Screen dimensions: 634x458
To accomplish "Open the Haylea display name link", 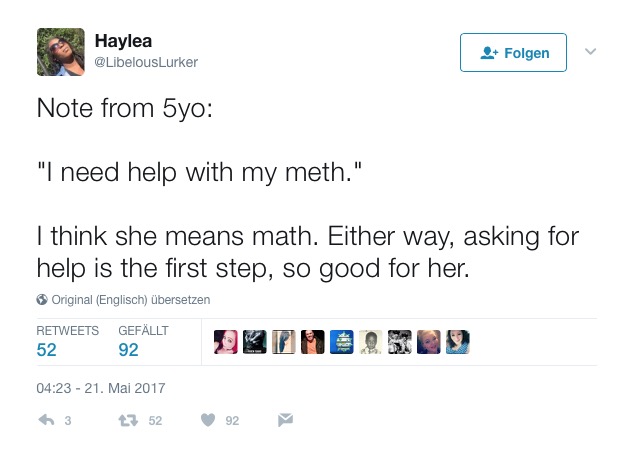I will (122, 41).
